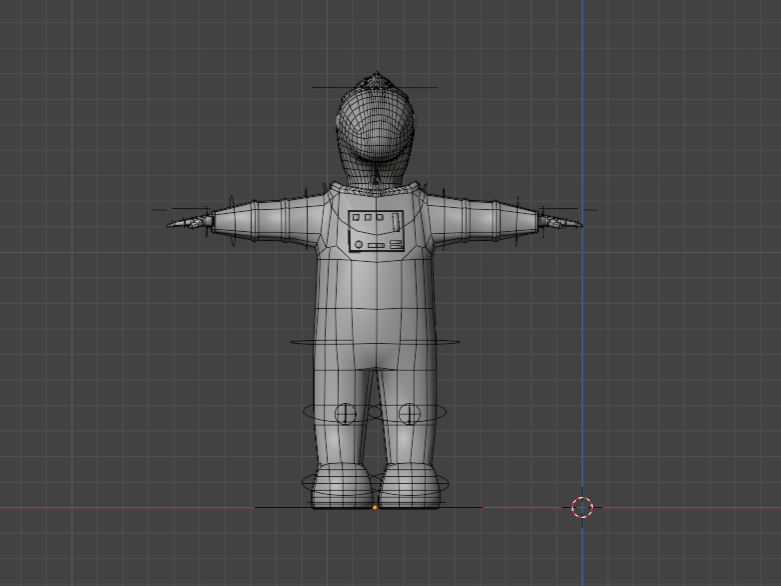Select the belly area of the torso

pyautogui.click(x=375, y=300)
